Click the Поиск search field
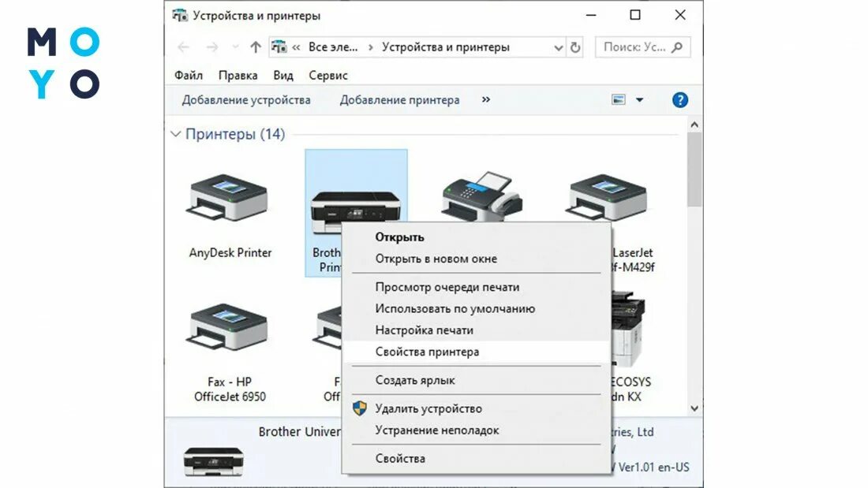The image size is (868, 488). click(x=642, y=47)
